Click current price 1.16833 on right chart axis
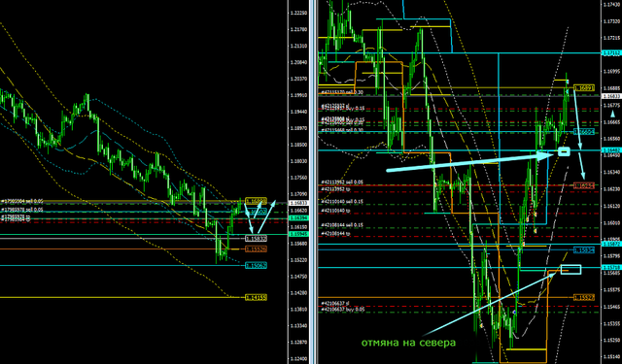Screen dimensions: 622x364 point(611,96)
